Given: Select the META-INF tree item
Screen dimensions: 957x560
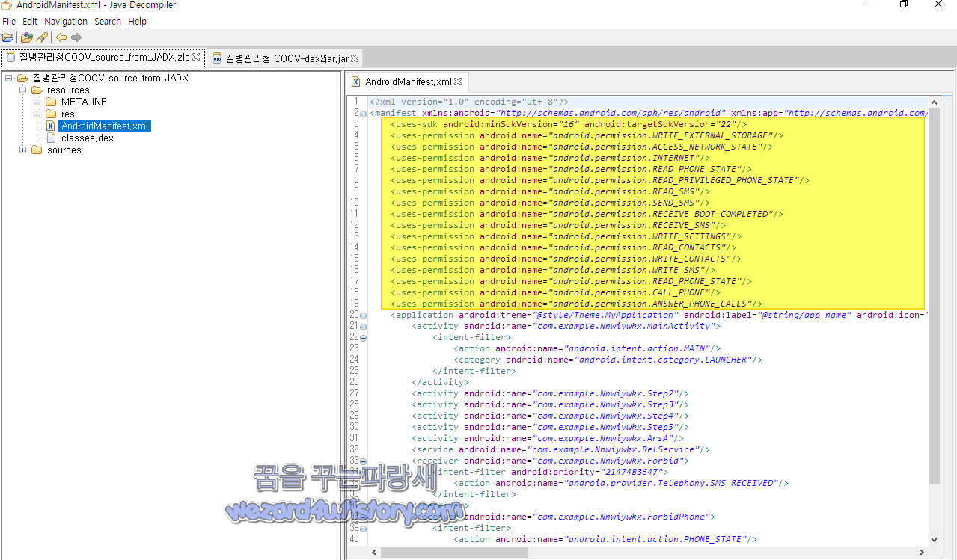Looking at the screenshot, I should [84, 102].
